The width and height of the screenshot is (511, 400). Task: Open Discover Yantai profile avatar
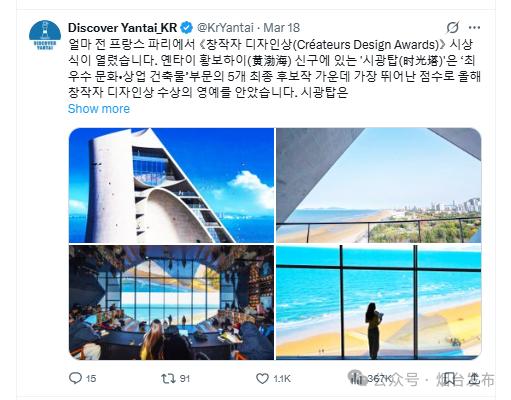click(x=45, y=35)
